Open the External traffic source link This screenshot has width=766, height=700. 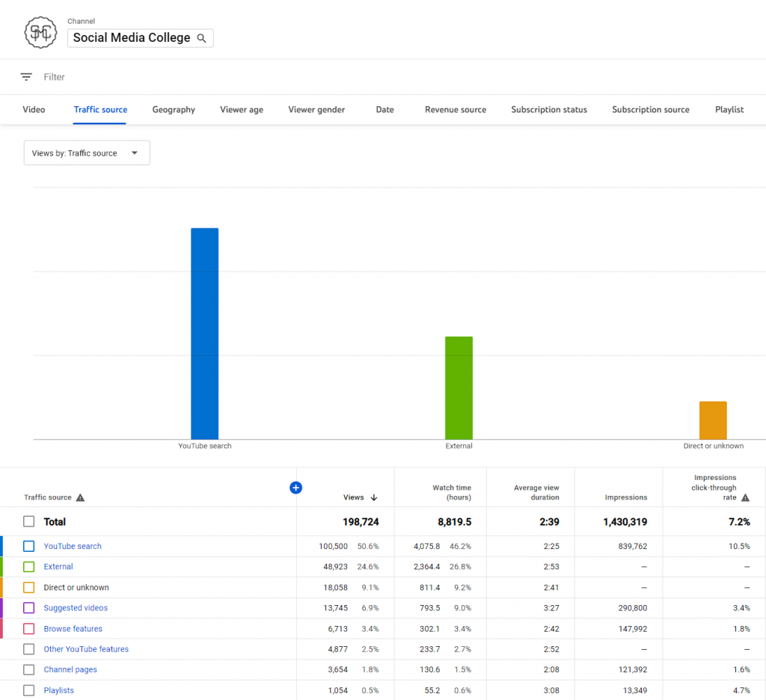tap(58, 567)
